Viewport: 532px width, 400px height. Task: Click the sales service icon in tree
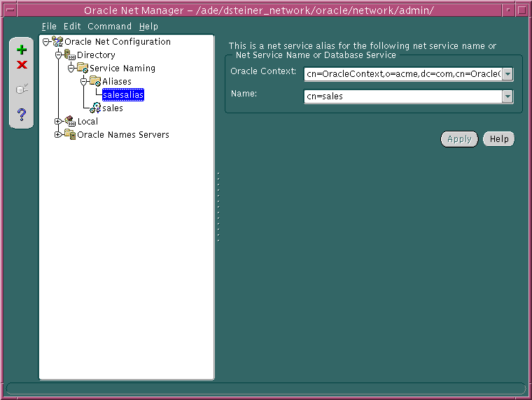tap(95, 108)
